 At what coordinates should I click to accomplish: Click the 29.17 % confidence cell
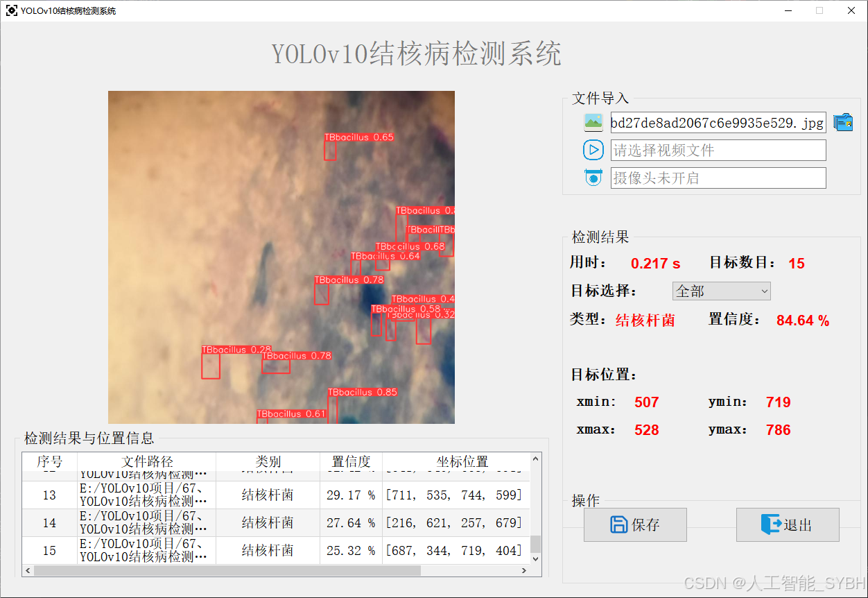351,495
